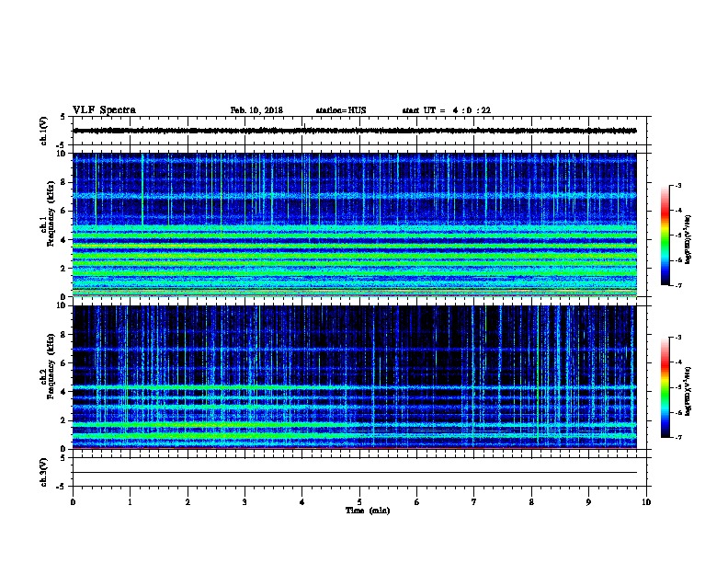
Task: Click the time axis tick label "10"
Action: 646,502
